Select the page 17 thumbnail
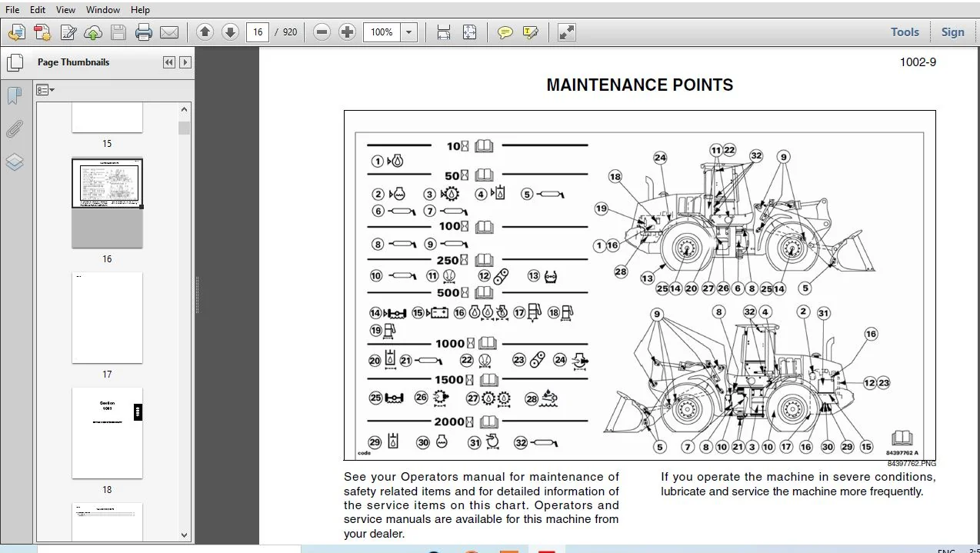This screenshot has width=980, height=553. point(107,318)
